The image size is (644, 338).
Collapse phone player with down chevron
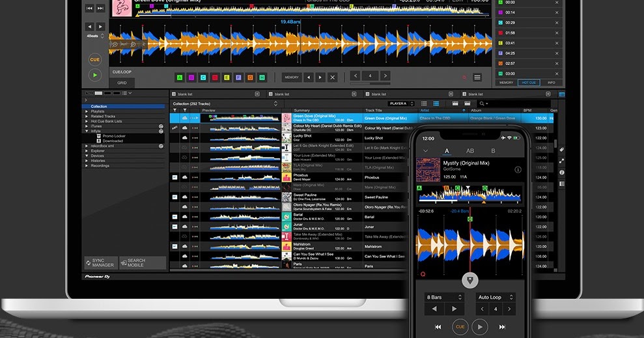425,150
